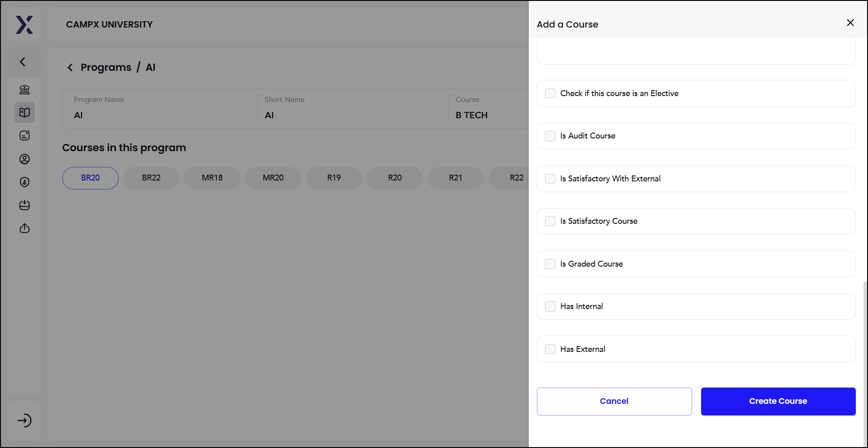Check the Elective course checkbox
This screenshot has width=868, height=448.
[550, 93]
